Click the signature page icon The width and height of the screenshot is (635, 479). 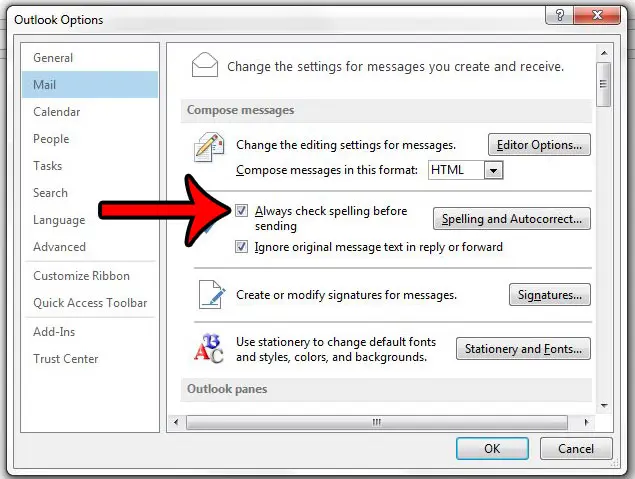pos(212,294)
